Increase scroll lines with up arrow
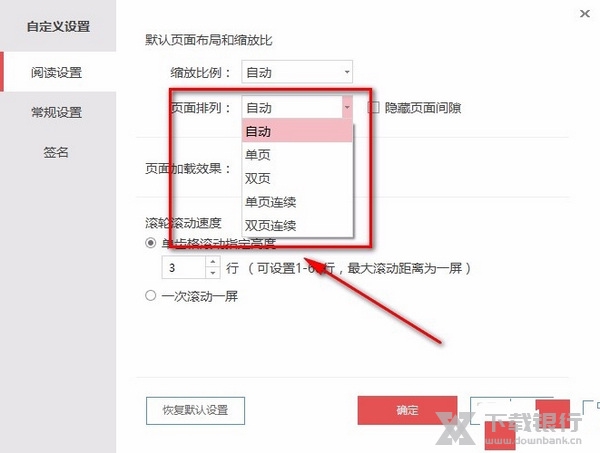Image resolution: width=600 pixels, height=453 pixels. (x=213, y=262)
